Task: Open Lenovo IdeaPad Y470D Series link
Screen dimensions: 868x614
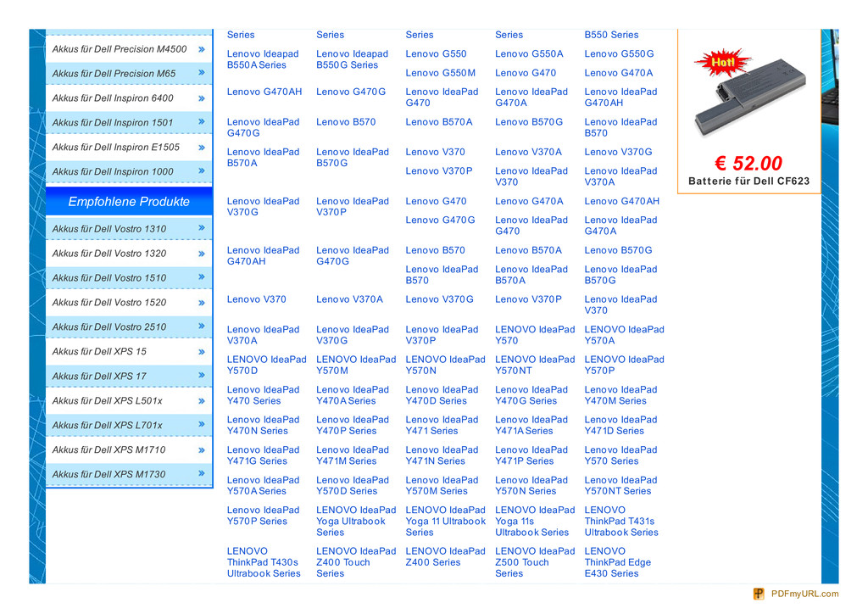Action: click(442, 395)
